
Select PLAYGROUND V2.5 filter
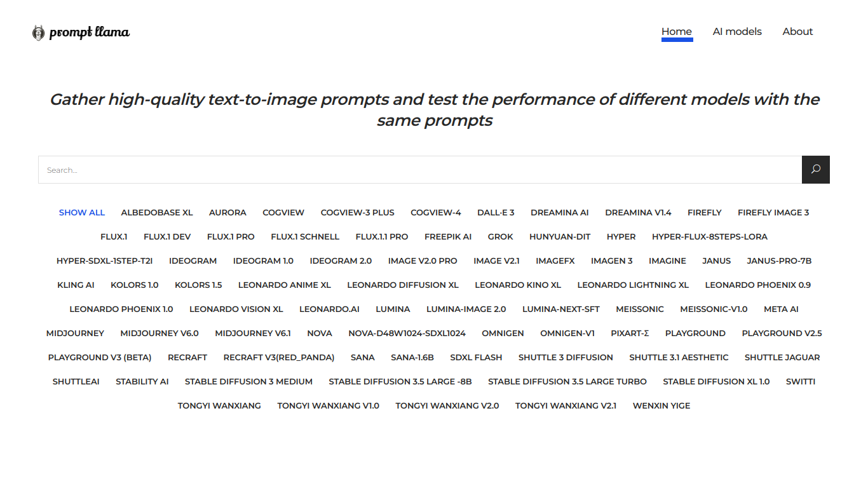pyautogui.click(x=782, y=334)
